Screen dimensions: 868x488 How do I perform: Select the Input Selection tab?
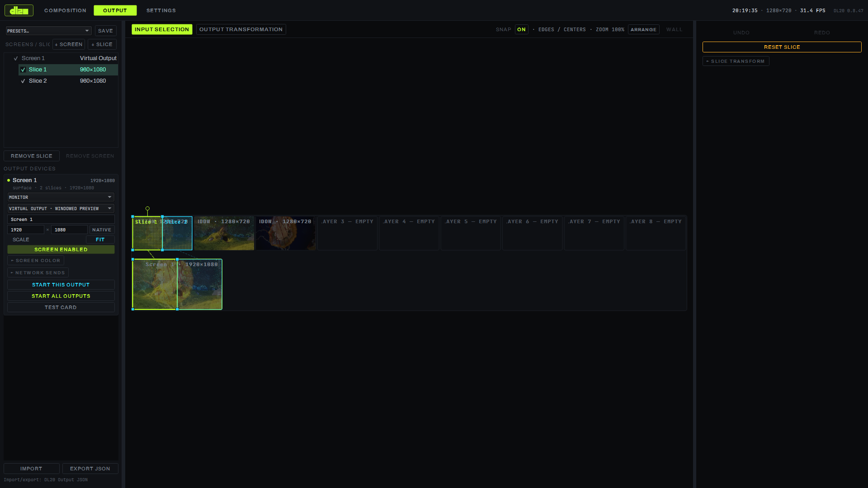162,29
